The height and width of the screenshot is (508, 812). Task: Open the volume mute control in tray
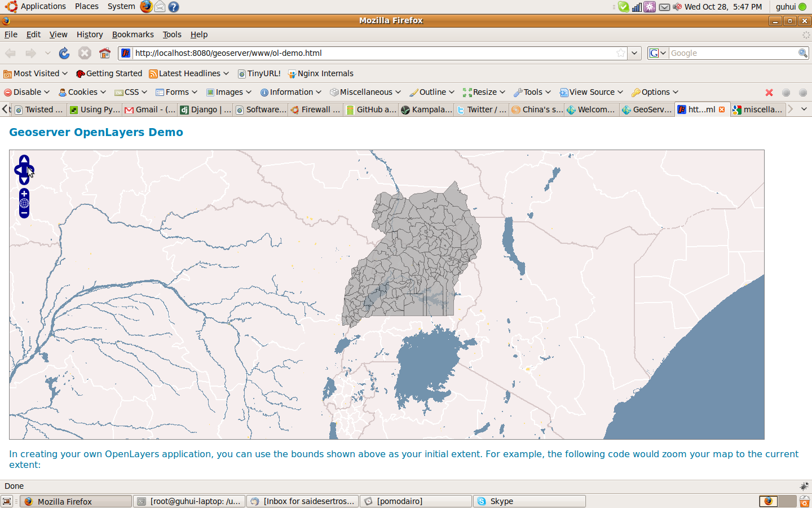click(x=677, y=7)
